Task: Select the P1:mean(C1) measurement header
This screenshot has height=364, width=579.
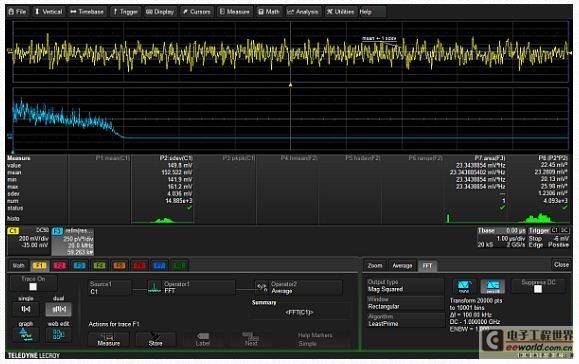Action: coord(112,158)
